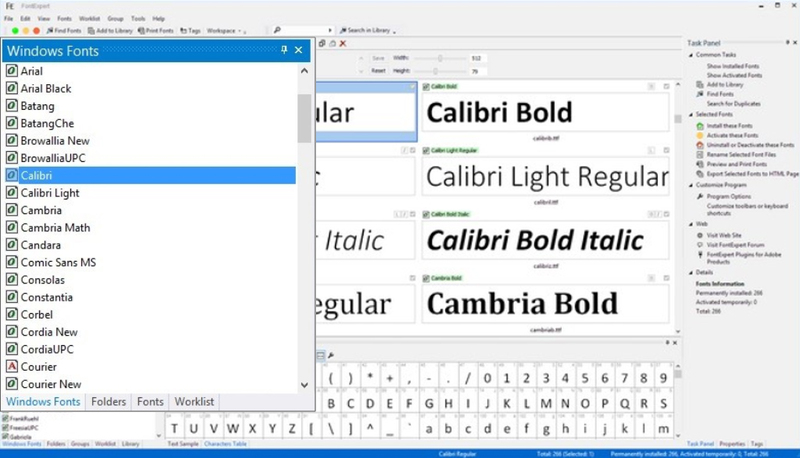Image resolution: width=800 pixels, height=458 pixels.
Task: Select Cambria Math in the list
Action: point(55,227)
